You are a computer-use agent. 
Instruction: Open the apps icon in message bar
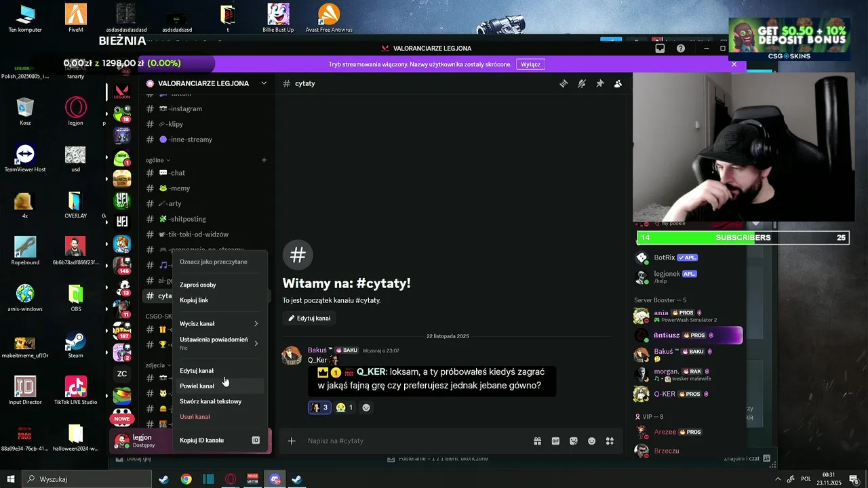click(610, 441)
